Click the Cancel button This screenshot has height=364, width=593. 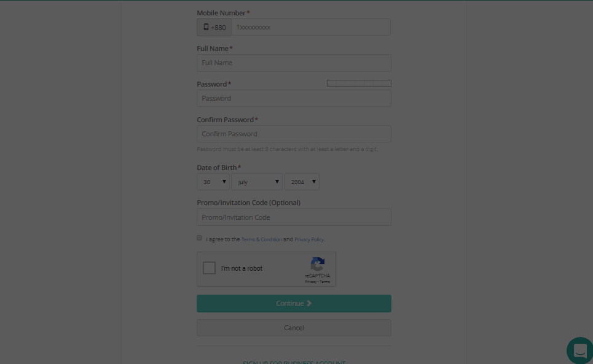point(294,328)
